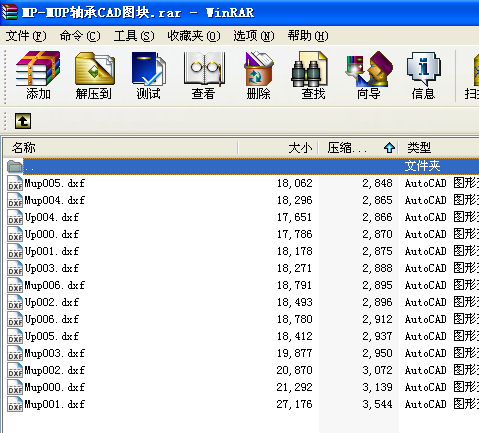Viewport: 479px width, 433px height.
Task: Select the file name Up004.dxf
Action: (x=52, y=217)
